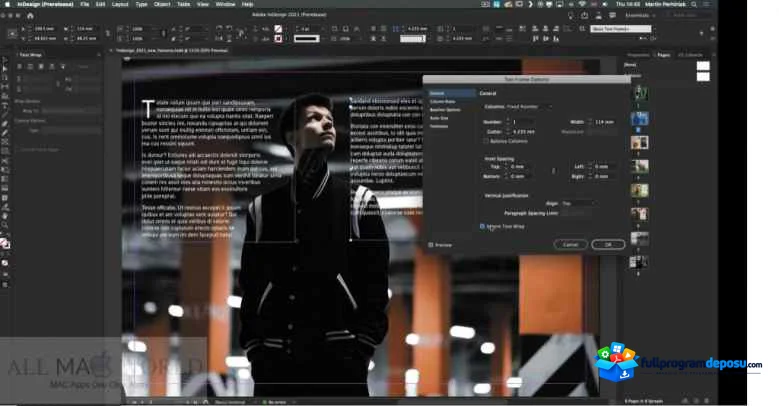Select the top master page thumbnail
This screenshot has width=779, height=406.
coord(703,66)
